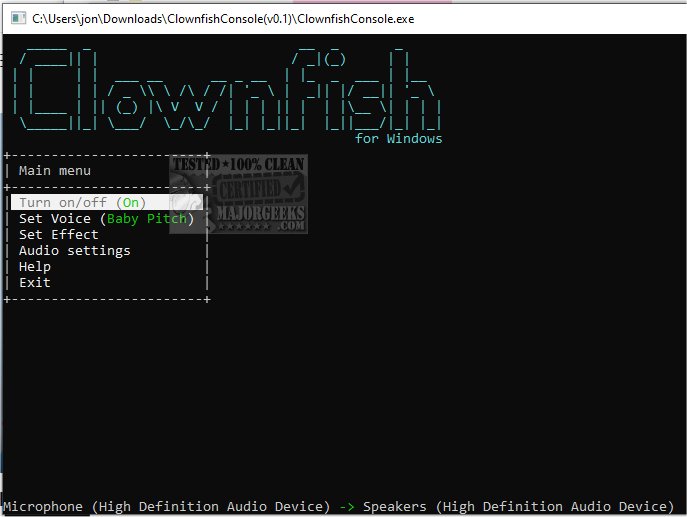The width and height of the screenshot is (687, 517).
Task: Click the window title path ClownfishConsole.exe
Action: (223, 19)
